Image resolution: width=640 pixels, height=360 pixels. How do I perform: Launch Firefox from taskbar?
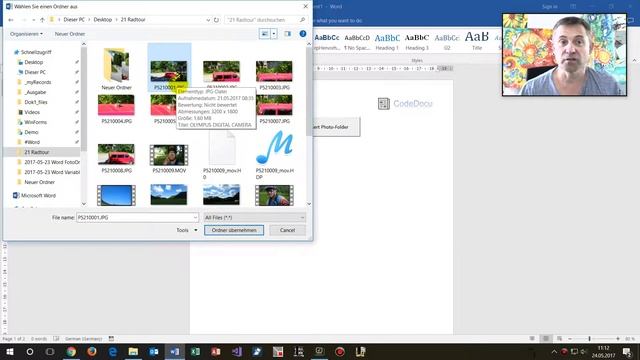coord(92,351)
